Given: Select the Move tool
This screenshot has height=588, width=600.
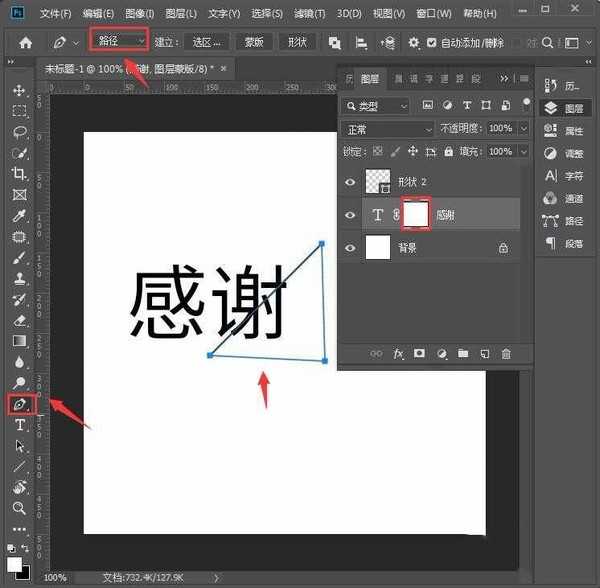Looking at the screenshot, I should (x=19, y=90).
